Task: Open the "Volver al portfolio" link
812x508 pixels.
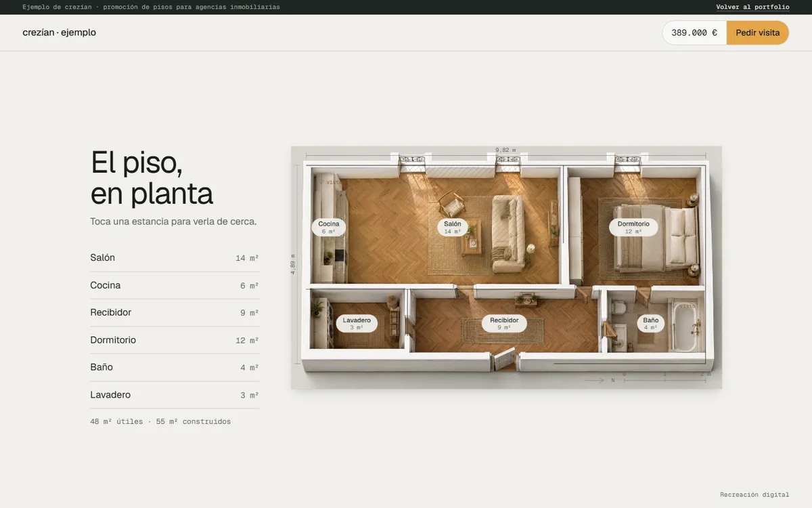Action: tap(752, 7)
